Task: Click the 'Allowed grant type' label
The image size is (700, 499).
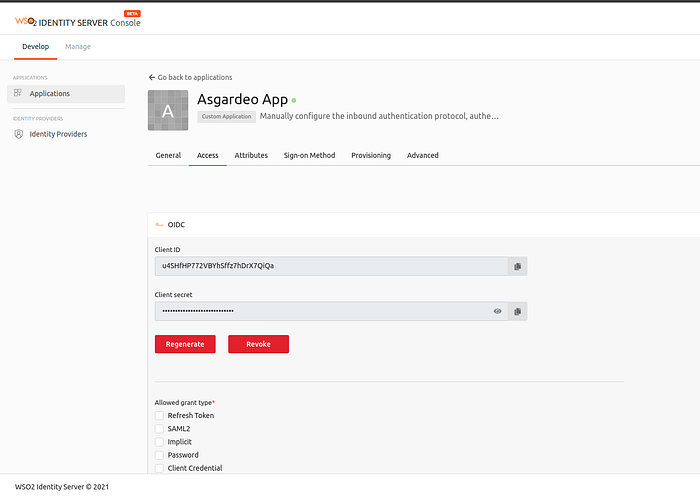Action: coord(184,402)
